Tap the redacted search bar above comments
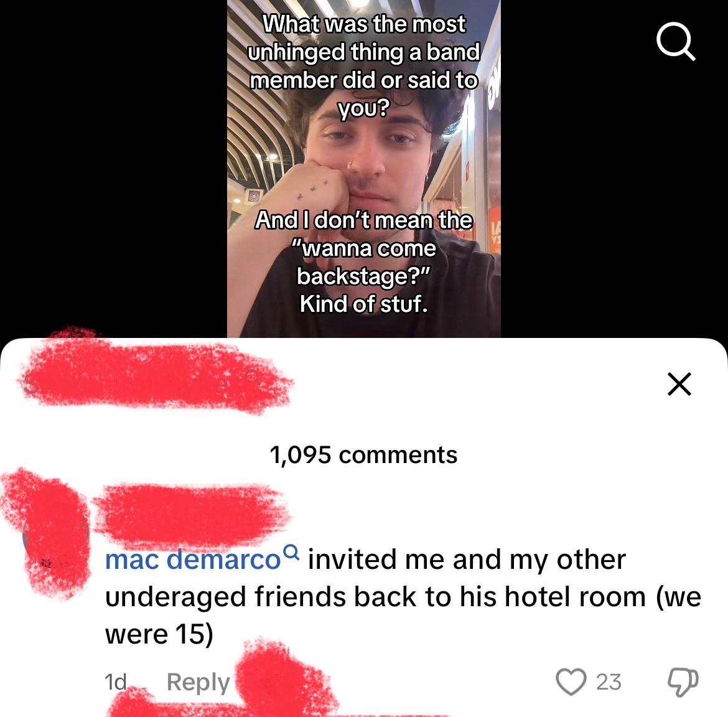 click(154, 375)
